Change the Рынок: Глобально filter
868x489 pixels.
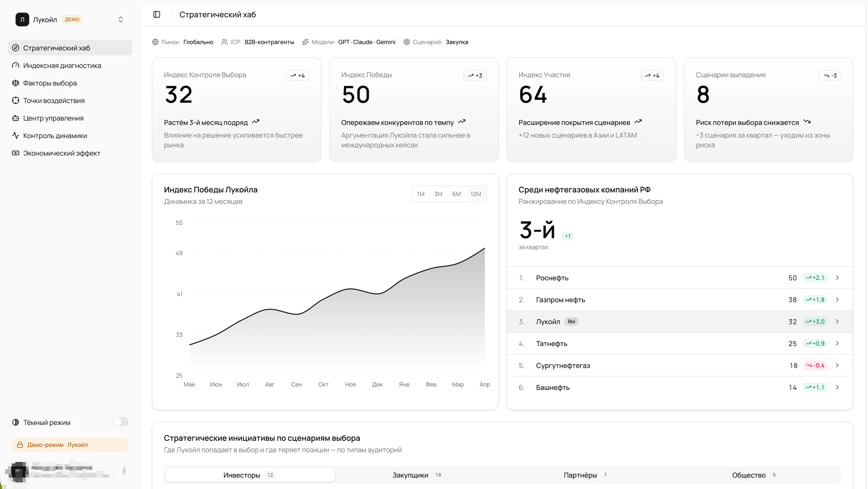(x=183, y=42)
